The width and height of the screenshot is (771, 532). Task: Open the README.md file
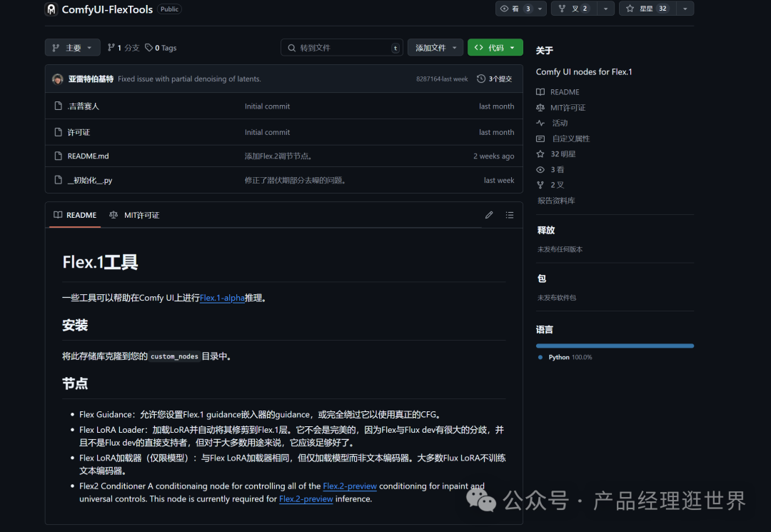tap(88, 156)
